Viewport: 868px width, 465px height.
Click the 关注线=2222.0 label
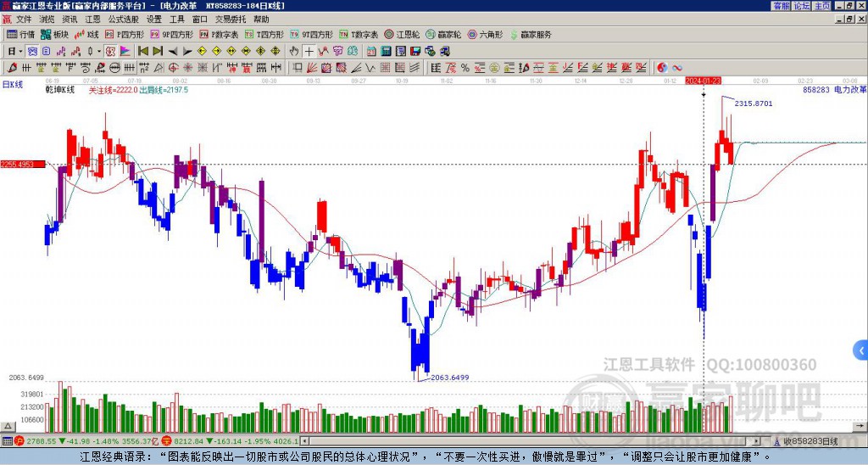(113, 90)
